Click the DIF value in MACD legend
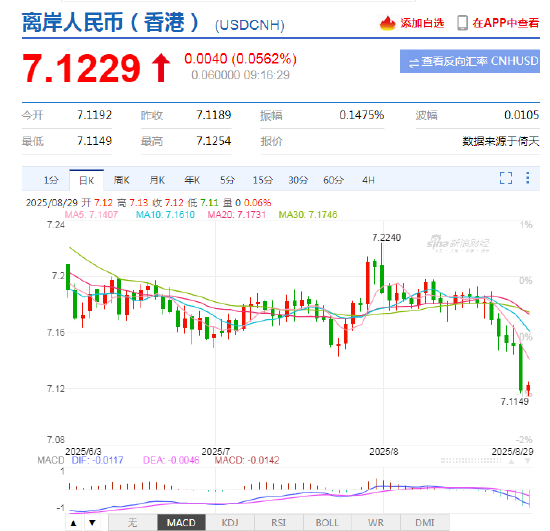The width and height of the screenshot is (550, 531). click(x=98, y=460)
